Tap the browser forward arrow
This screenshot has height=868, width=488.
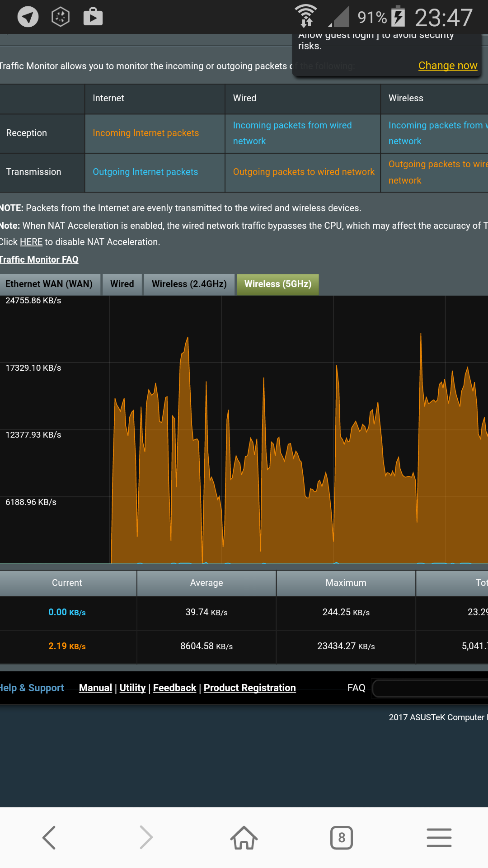(x=146, y=838)
